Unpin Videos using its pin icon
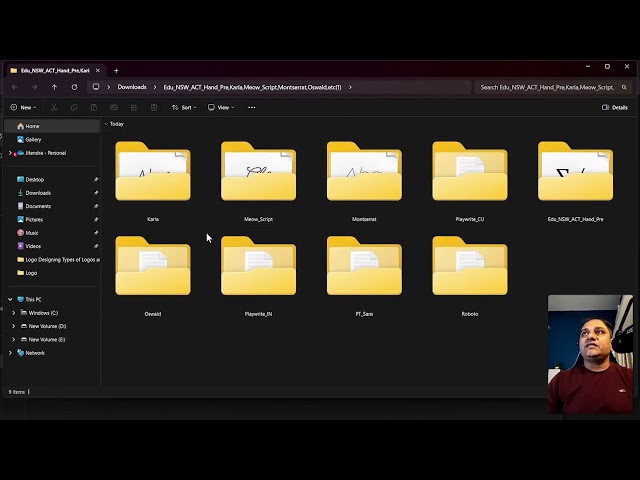 pos(96,246)
